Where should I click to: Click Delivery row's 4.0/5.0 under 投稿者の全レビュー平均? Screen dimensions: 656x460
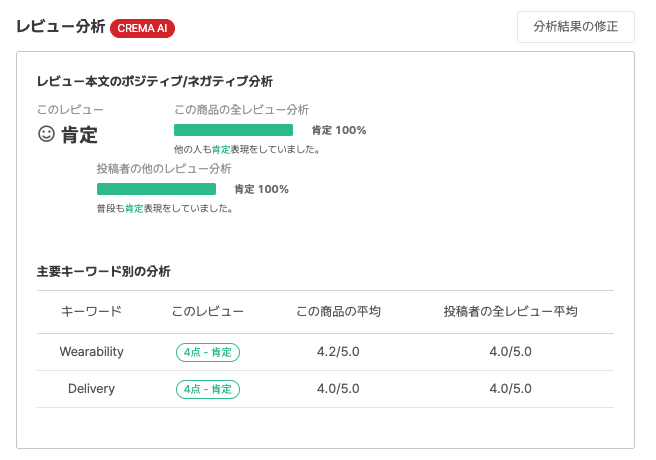(510, 388)
